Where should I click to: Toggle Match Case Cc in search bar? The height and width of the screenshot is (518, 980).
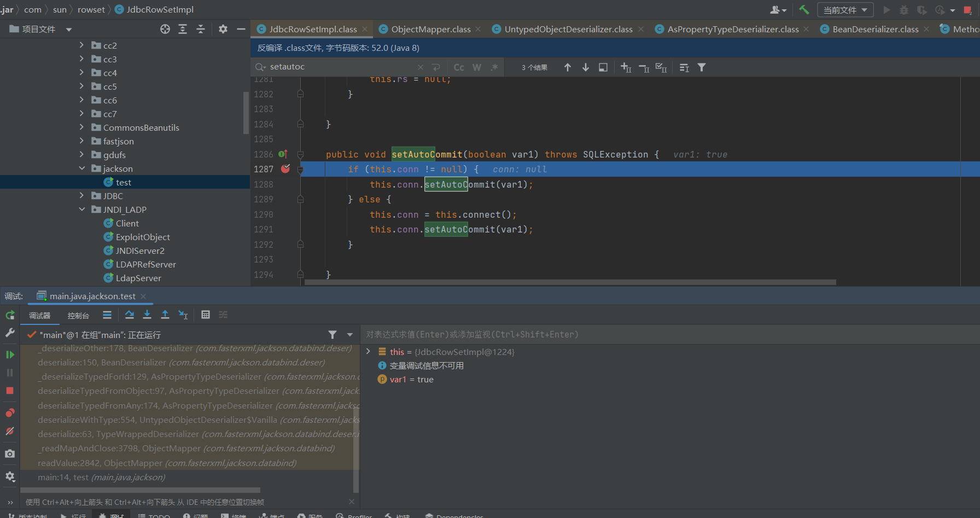(459, 67)
